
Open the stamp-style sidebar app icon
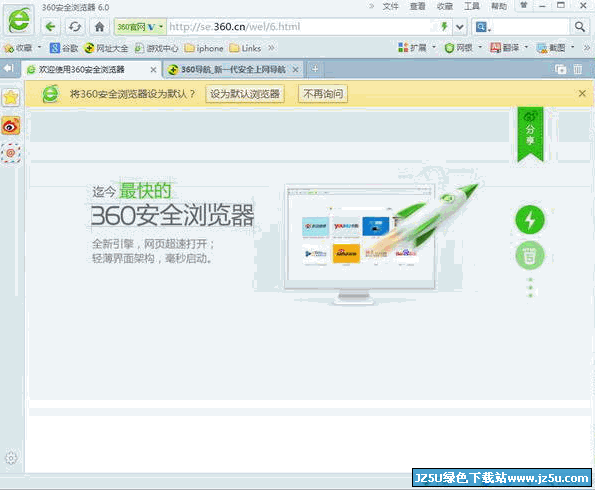click(x=11, y=153)
